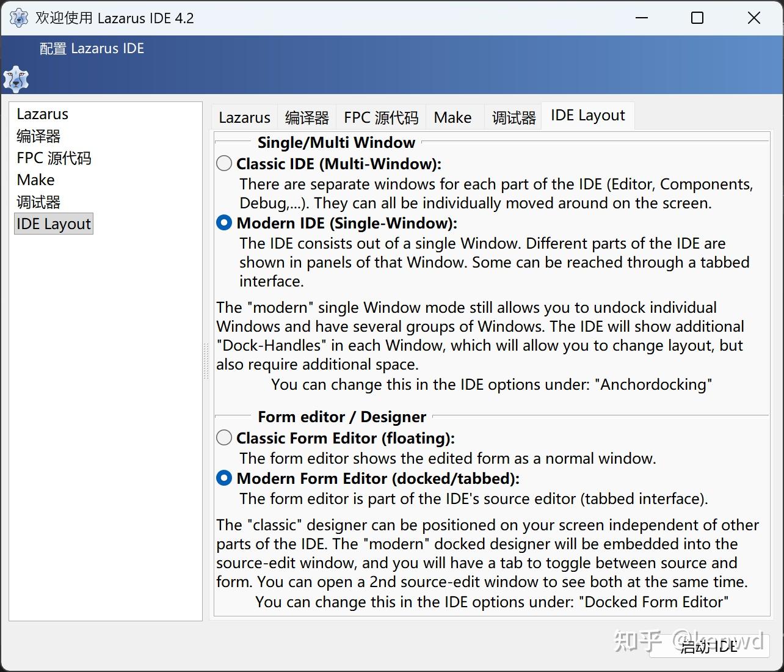Switch to the FPC 源代码 tab
The width and height of the screenshot is (784, 672).
pos(381,117)
